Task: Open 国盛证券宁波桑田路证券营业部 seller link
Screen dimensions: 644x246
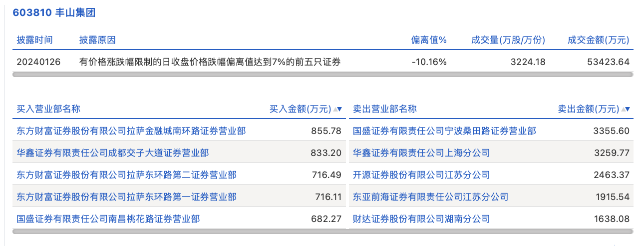Action: 444,131
